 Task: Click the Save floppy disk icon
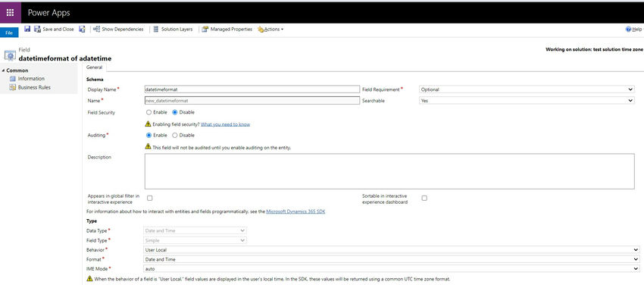click(x=27, y=29)
